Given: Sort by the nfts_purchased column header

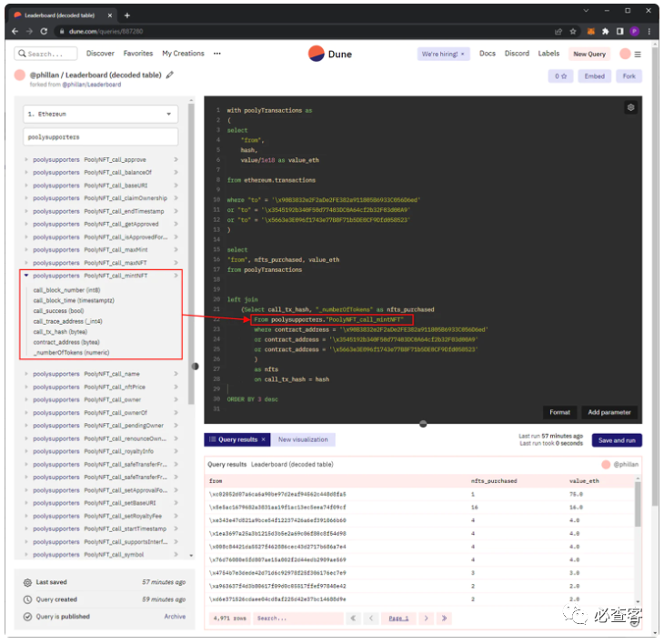Looking at the screenshot, I should pos(494,481).
